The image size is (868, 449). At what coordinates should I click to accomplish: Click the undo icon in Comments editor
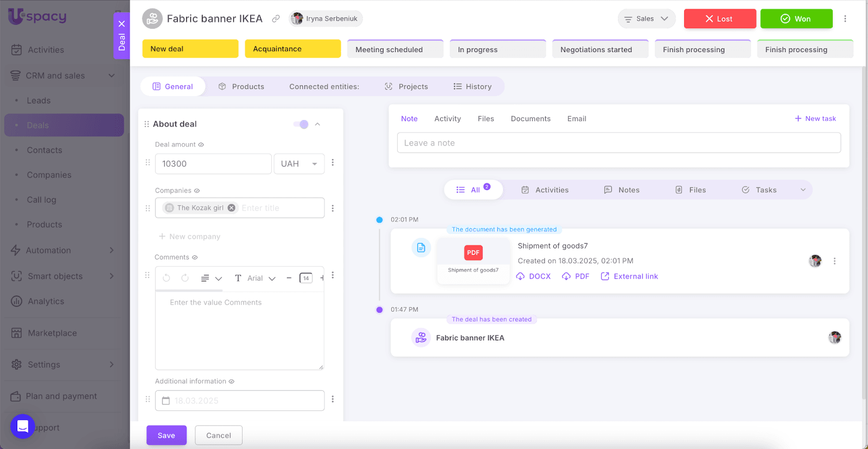pos(167,278)
